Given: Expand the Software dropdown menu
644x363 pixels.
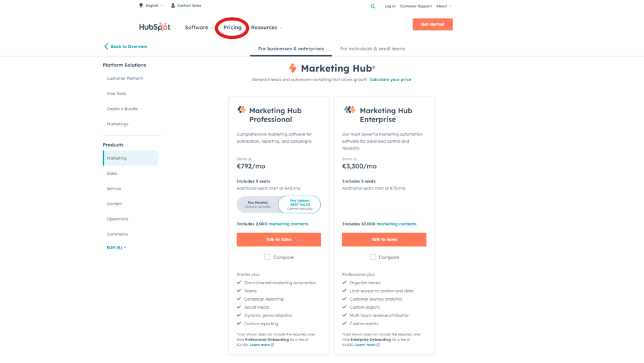Looking at the screenshot, I should [x=199, y=28].
